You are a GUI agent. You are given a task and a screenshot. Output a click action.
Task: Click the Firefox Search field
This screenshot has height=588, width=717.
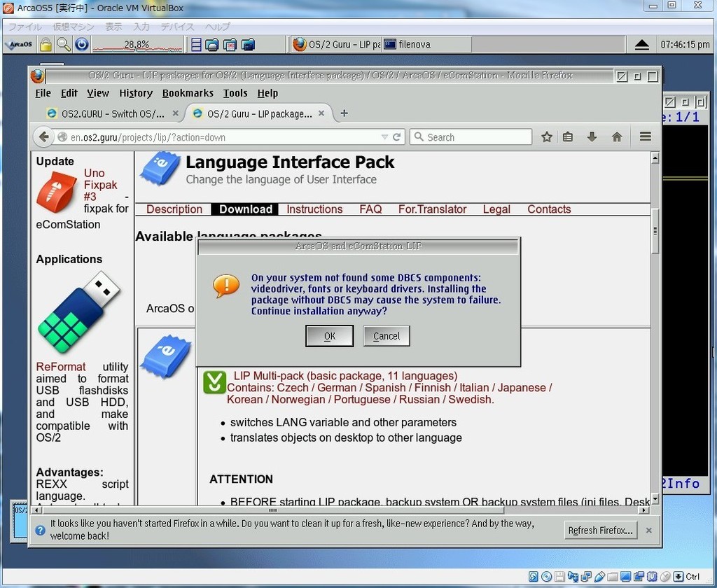[471, 137]
